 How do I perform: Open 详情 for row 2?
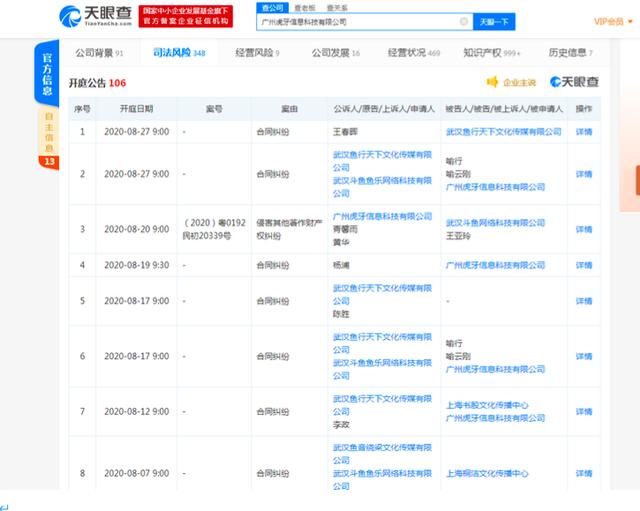[584, 174]
